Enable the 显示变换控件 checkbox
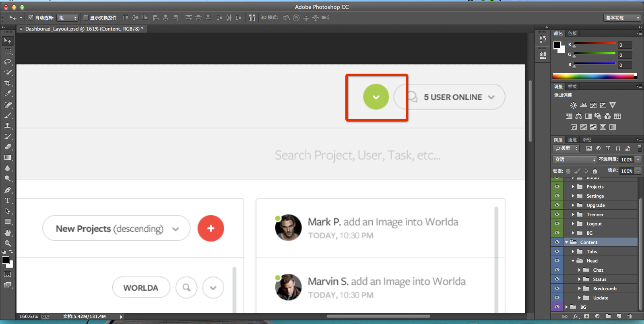 coord(85,17)
